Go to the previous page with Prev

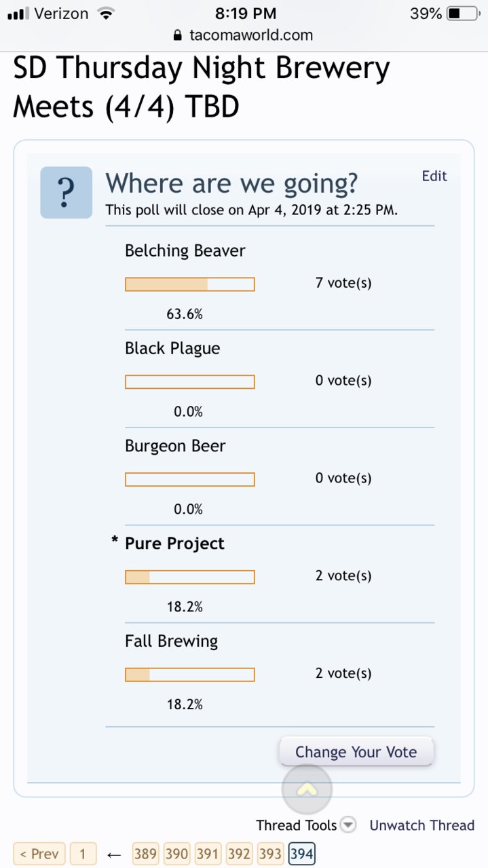(x=39, y=854)
